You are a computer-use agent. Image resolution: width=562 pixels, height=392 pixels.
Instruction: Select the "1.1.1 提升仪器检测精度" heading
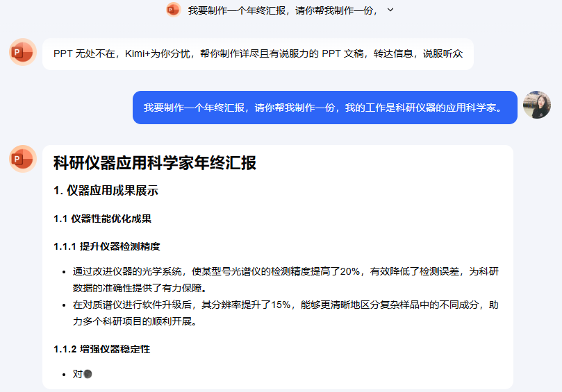coord(107,246)
